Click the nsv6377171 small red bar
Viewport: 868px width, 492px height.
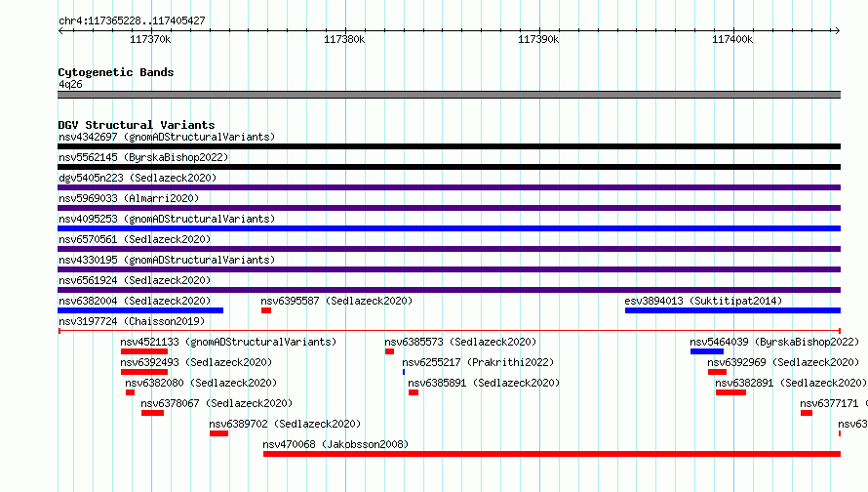pyautogui.click(x=807, y=413)
